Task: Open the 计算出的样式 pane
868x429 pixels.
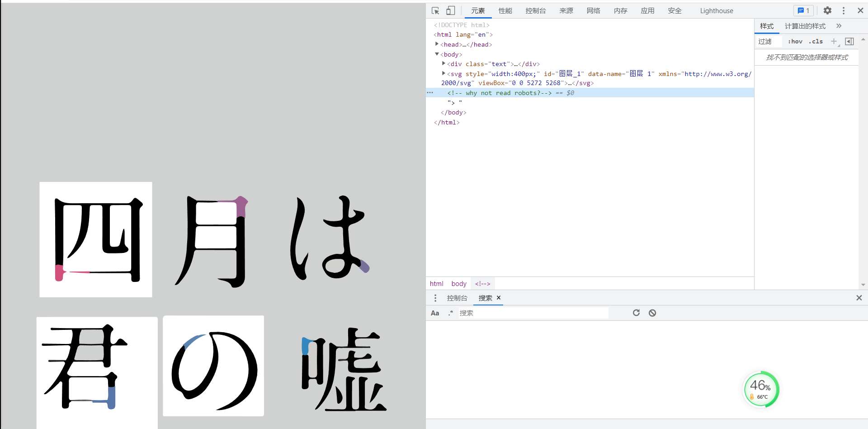Action: click(805, 26)
